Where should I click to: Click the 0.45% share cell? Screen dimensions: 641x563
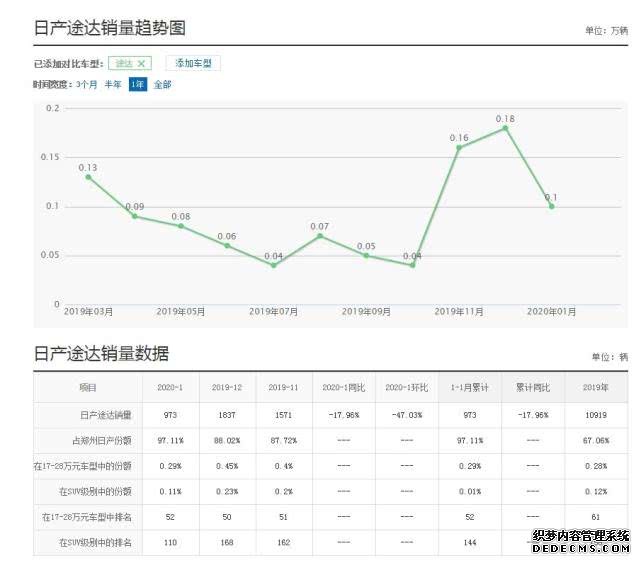227,466
